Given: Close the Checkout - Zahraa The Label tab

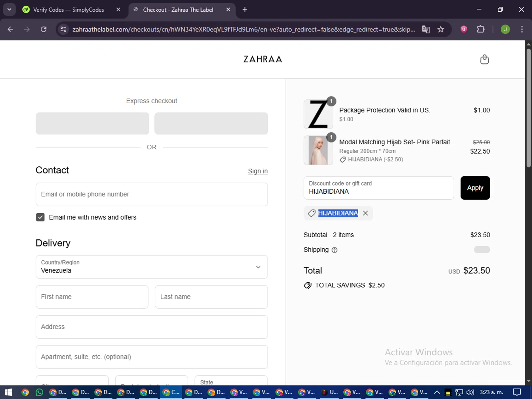Looking at the screenshot, I should tap(228, 10).
